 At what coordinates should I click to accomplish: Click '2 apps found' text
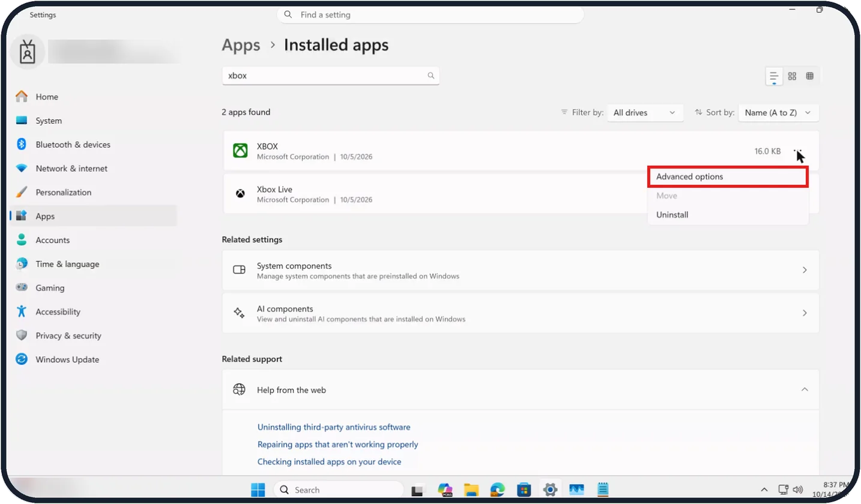tap(246, 112)
